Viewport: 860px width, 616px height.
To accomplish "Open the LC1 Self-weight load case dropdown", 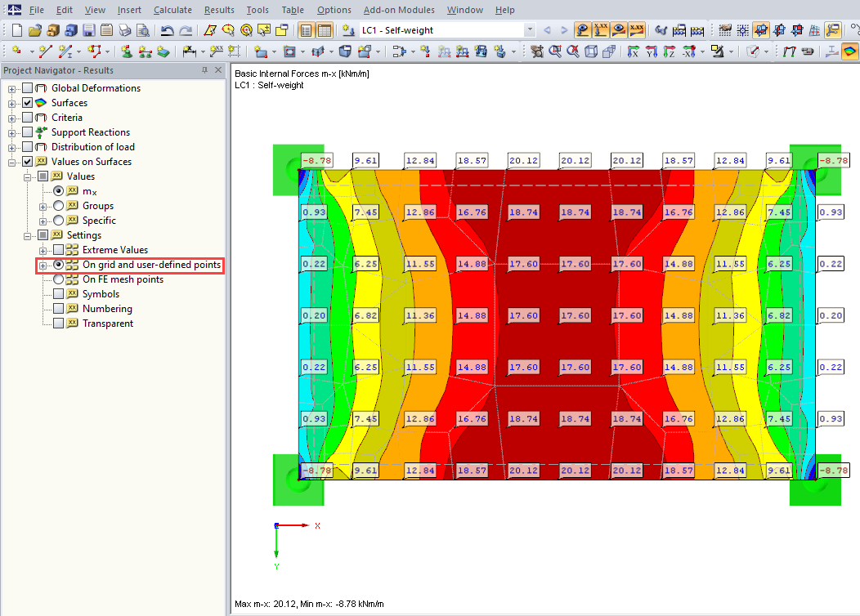I will pyautogui.click(x=530, y=29).
